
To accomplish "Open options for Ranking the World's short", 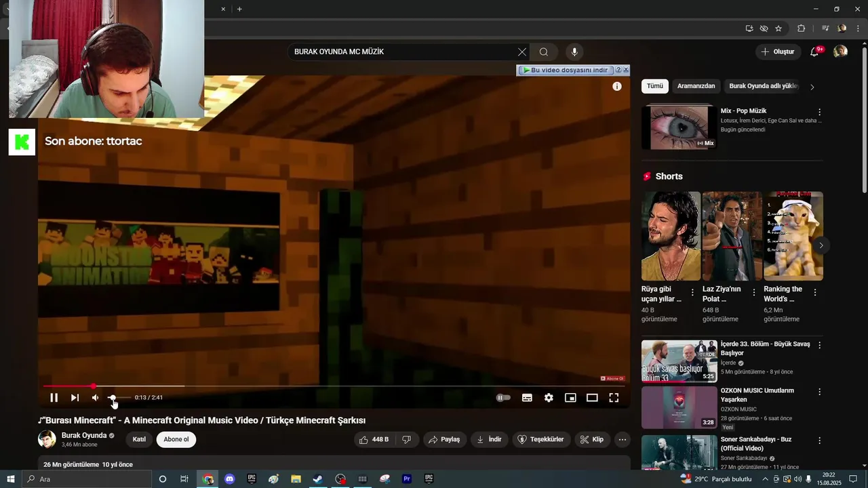I will [x=814, y=292].
